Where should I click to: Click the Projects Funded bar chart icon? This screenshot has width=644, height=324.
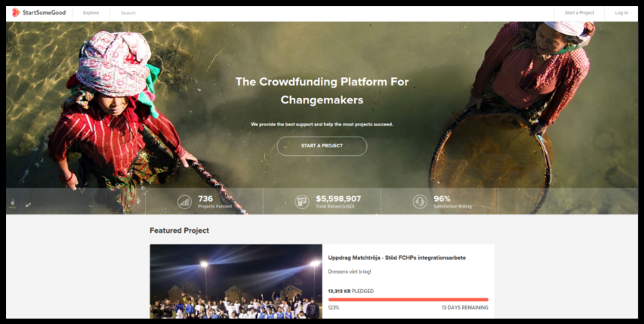(x=184, y=202)
